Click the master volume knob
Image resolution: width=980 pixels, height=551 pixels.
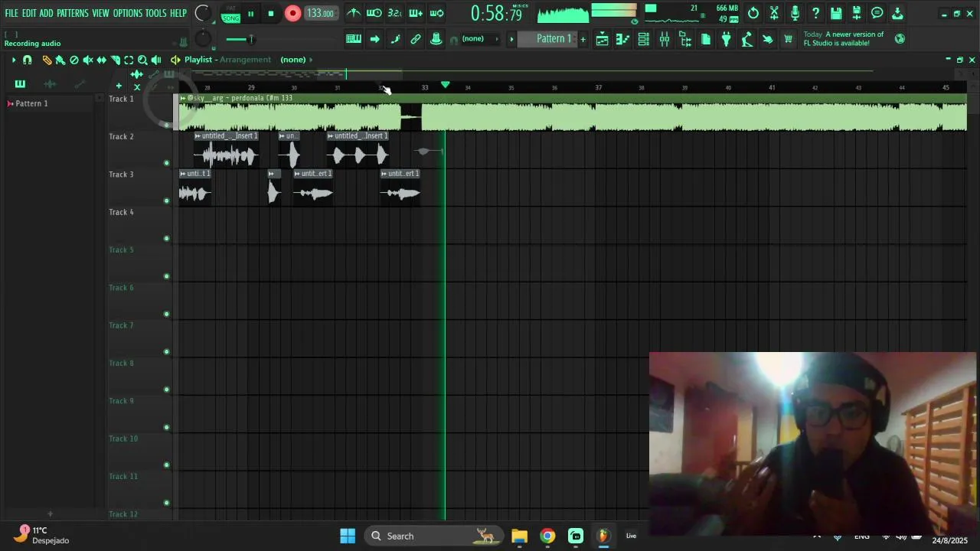click(203, 13)
